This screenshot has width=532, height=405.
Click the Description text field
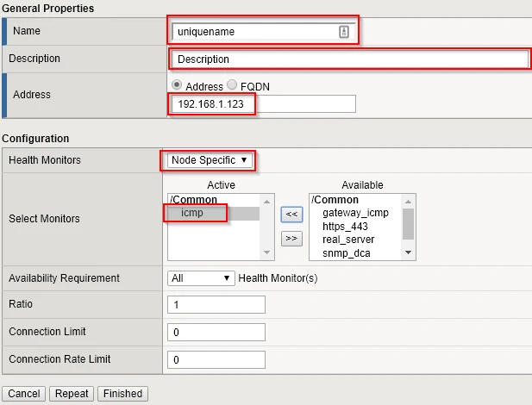pyautogui.click(x=348, y=59)
